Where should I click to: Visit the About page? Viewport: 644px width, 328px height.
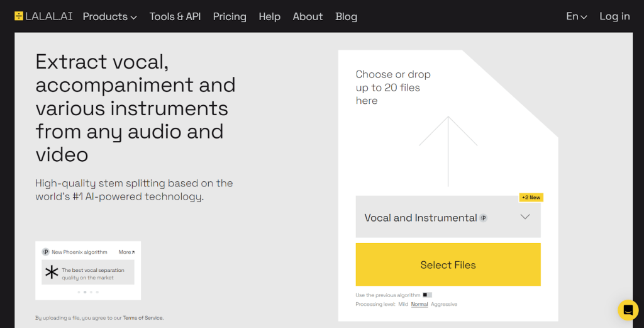pos(308,16)
